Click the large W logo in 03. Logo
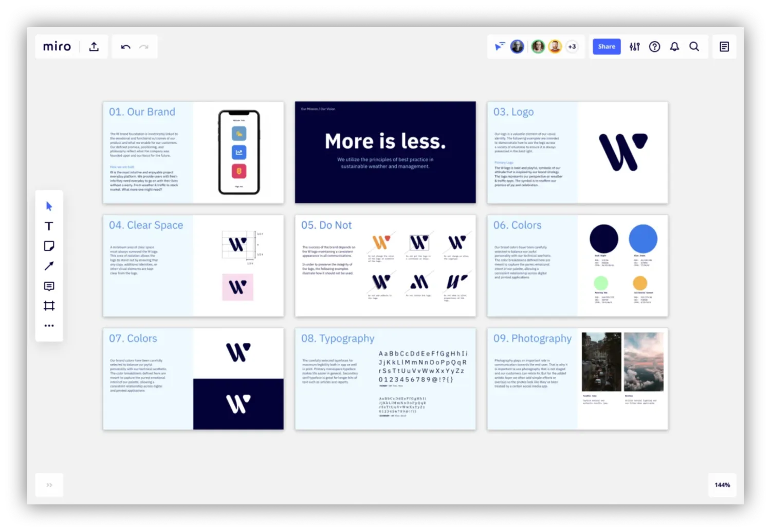Image resolution: width=771 pixels, height=532 pixels. pos(623,152)
